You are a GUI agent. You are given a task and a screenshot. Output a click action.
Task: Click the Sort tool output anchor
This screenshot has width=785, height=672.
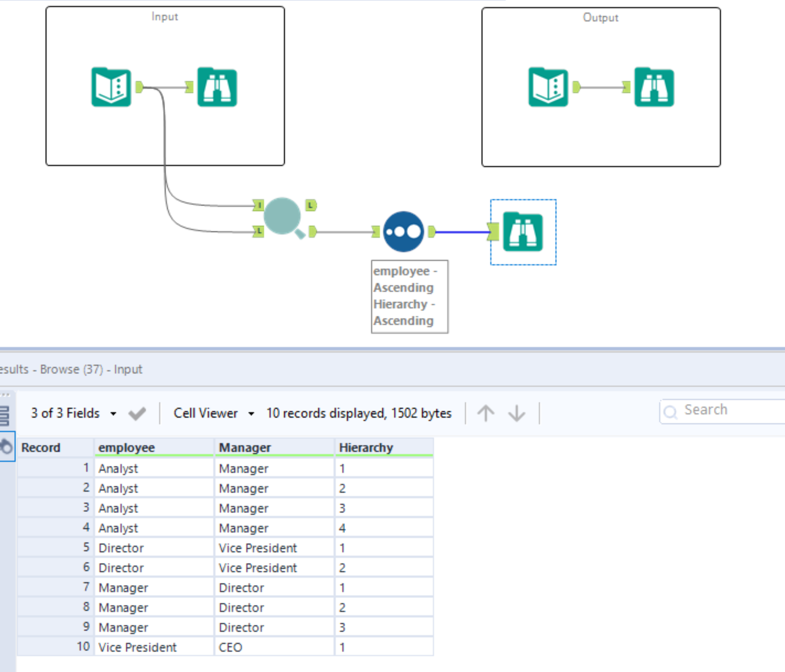[432, 232]
